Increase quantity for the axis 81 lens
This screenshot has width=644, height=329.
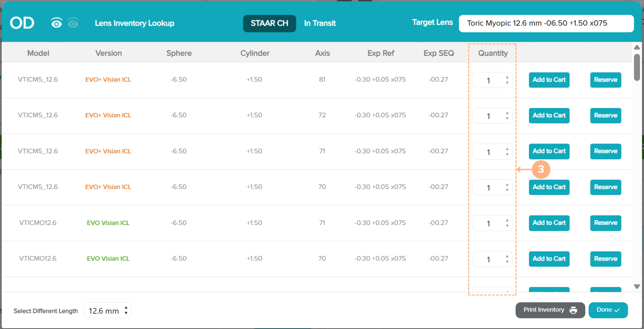[x=507, y=77]
